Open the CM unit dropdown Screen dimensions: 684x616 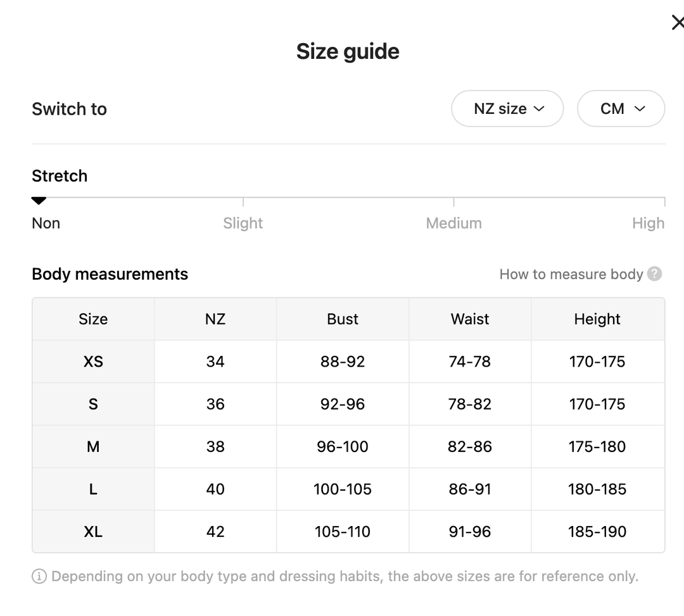coord(621,109)
